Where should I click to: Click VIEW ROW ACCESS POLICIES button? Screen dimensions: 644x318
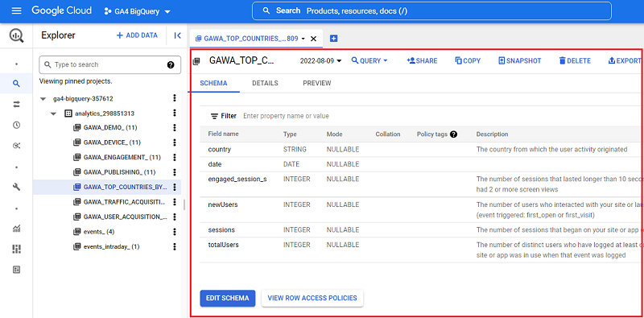point(312,298)
